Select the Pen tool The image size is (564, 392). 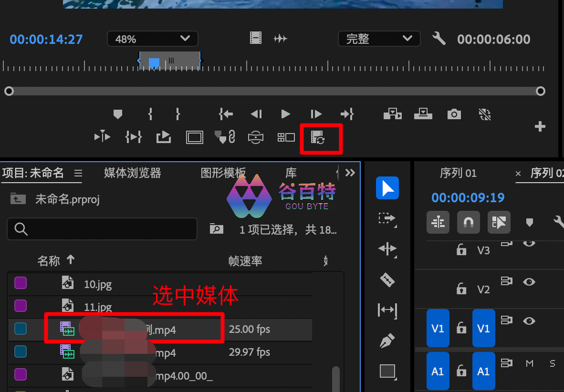coord(387,341)
